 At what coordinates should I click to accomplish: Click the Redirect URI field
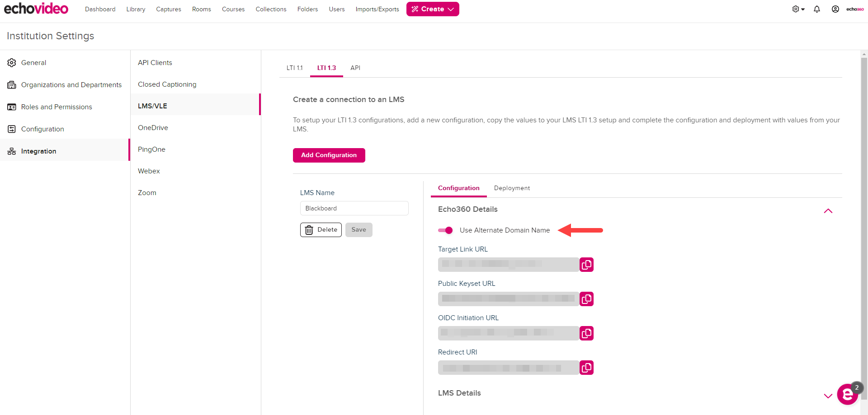tap(509, 368)
